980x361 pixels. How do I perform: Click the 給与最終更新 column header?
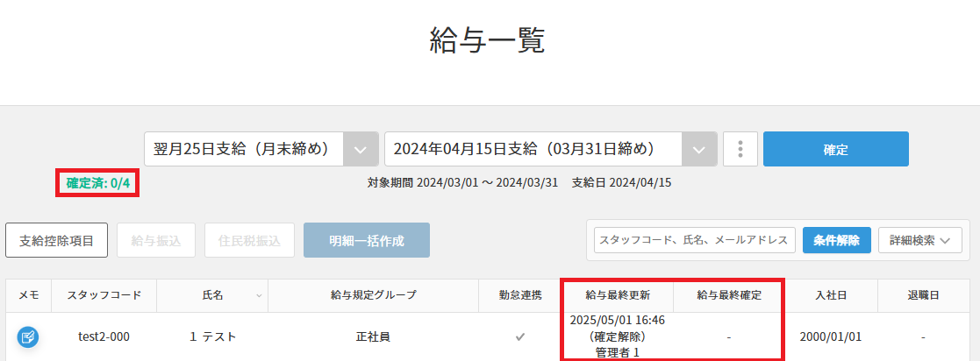tap(618, 295)
